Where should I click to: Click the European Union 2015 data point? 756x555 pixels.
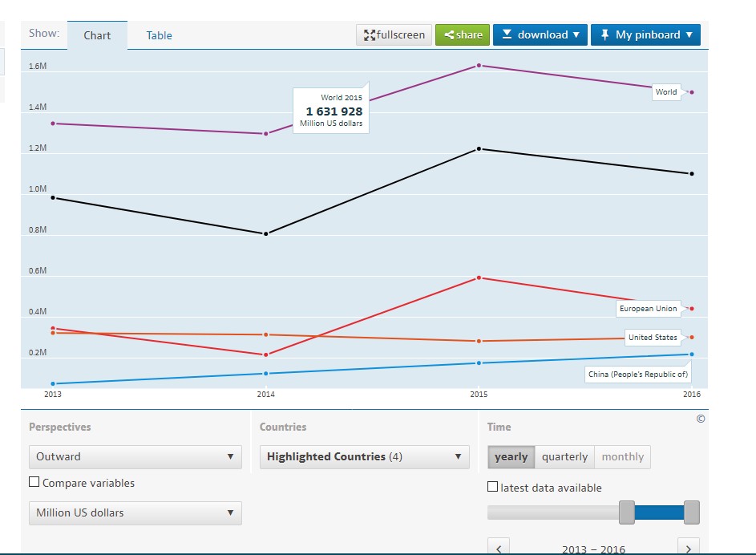[x=479, y=277]
